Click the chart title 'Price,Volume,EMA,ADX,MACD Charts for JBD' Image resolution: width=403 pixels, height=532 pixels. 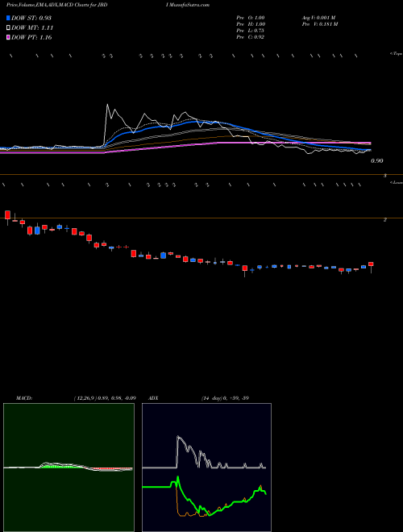click(56, 5)
